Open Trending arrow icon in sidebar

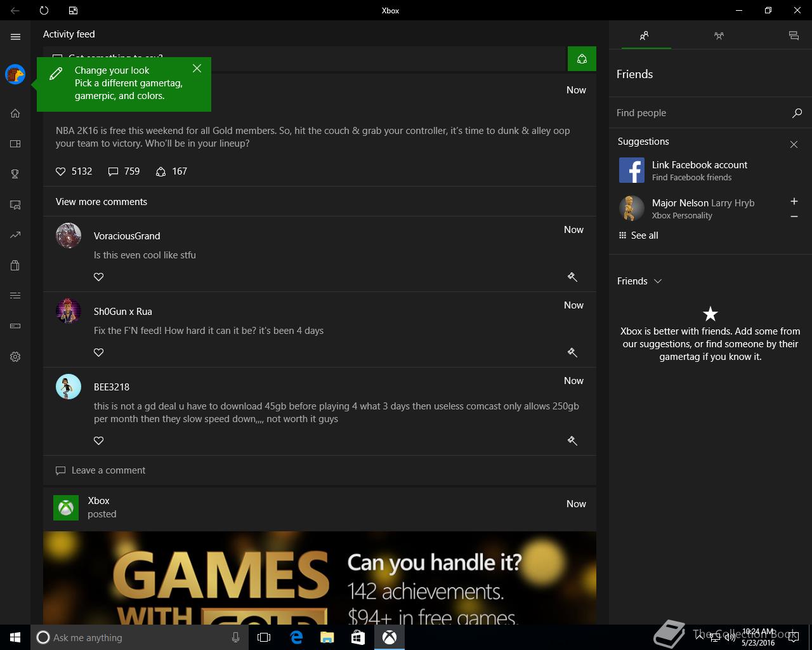[x=15, y=235]
